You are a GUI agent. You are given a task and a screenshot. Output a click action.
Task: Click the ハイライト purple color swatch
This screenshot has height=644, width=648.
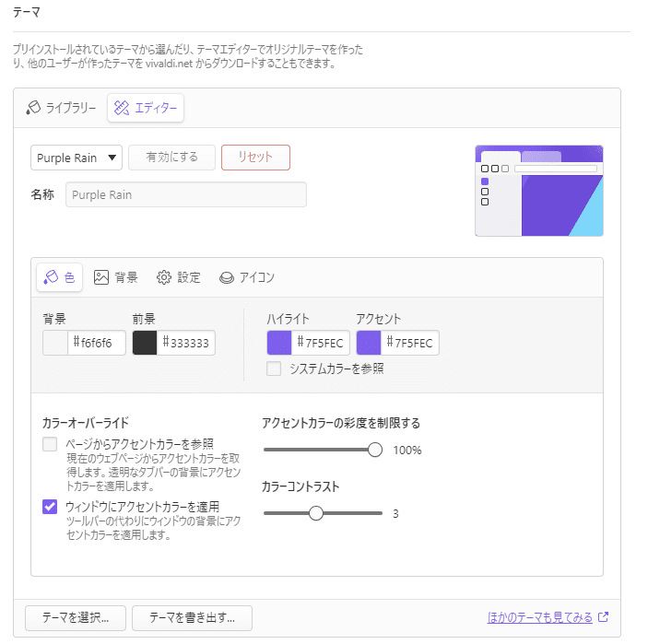pyautogui.click(x=279, y=343)
